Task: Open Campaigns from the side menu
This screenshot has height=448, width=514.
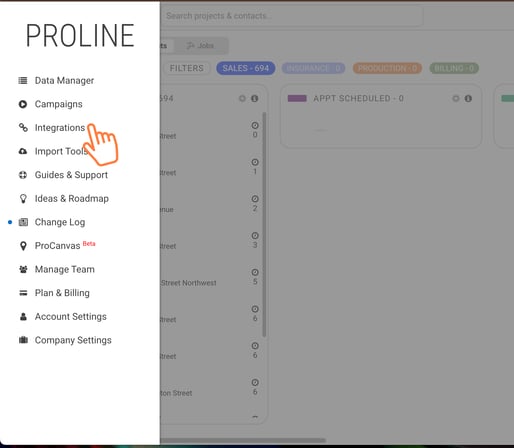Action: point(59,104)
